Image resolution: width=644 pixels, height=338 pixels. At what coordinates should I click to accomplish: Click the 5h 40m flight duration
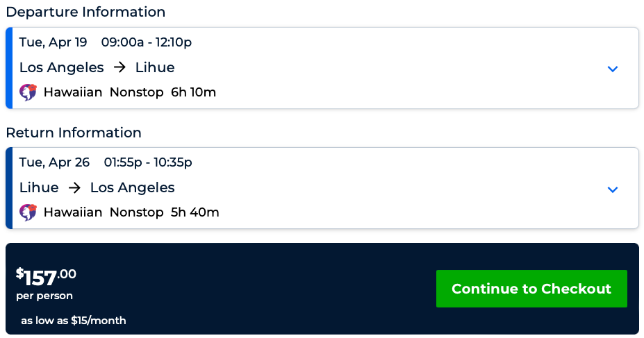(195, 212)
